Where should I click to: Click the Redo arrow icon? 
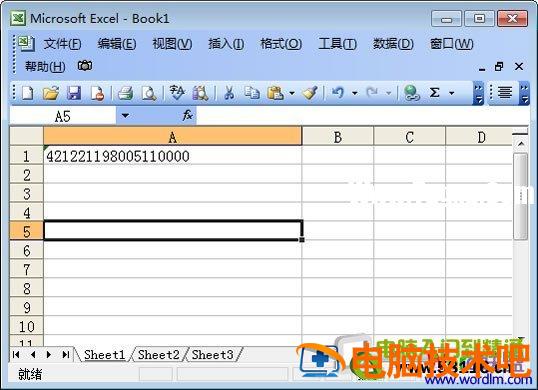pyautogui.click(x=372, y=93)
